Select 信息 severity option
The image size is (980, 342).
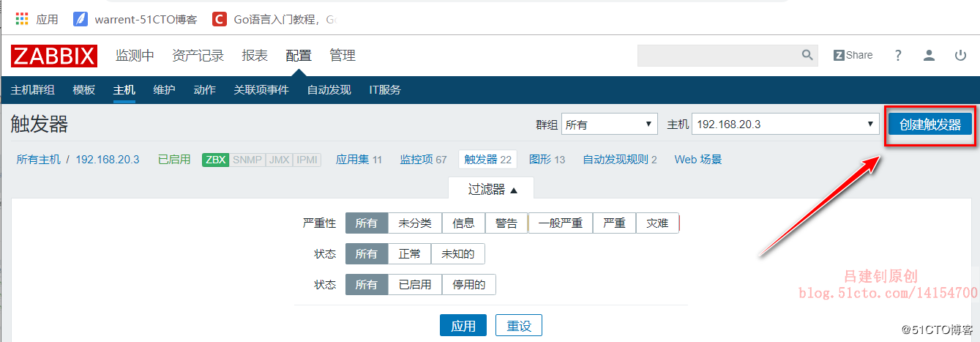pyautogui.click(x=463, y=223)
